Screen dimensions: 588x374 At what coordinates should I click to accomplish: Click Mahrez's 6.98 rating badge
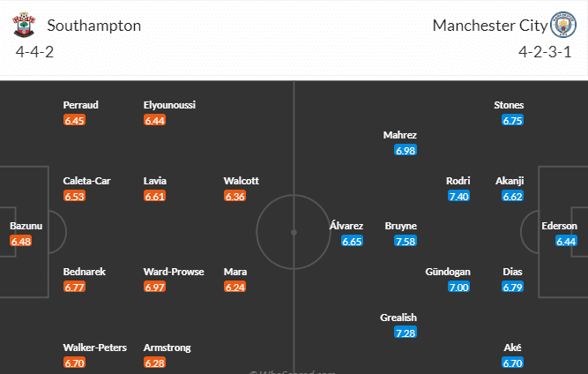coord(406,151)
